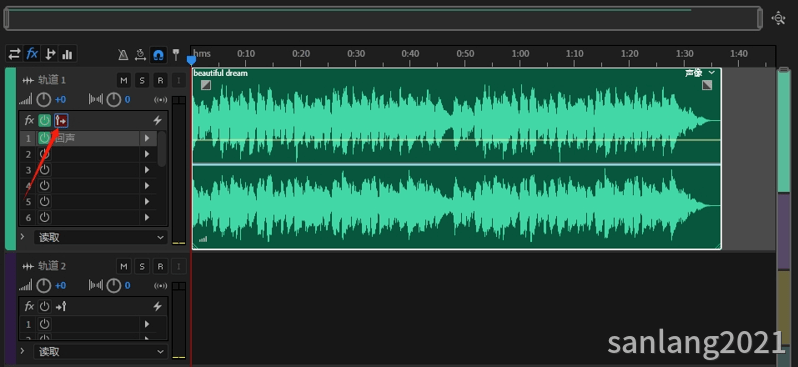Toggle global clip stretching
Screen dimensions: 798x367
[140, 54]
